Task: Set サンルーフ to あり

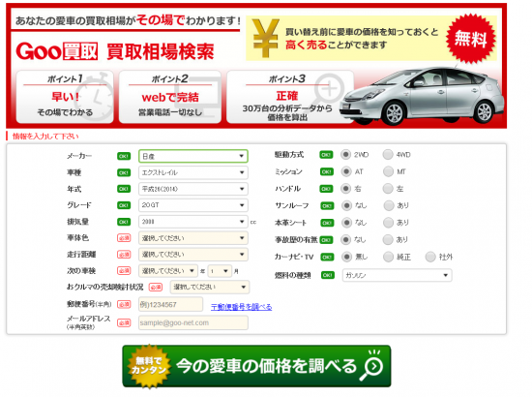Action: click(389, 205)
